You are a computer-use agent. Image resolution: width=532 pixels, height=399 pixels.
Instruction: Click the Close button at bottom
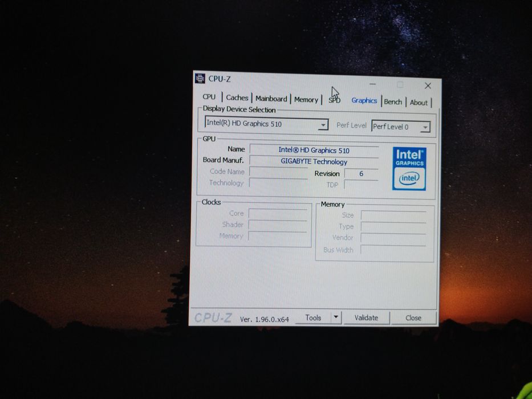coord(413,318)
